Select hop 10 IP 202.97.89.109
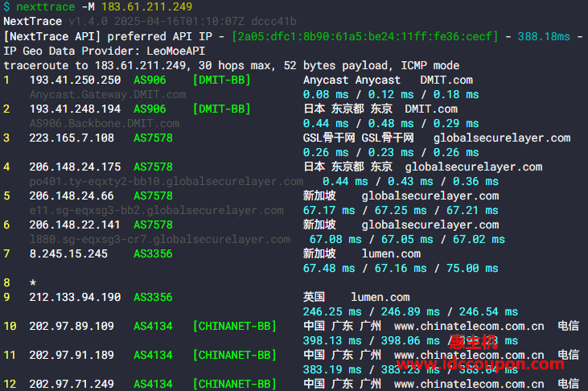 click(72, 326)
